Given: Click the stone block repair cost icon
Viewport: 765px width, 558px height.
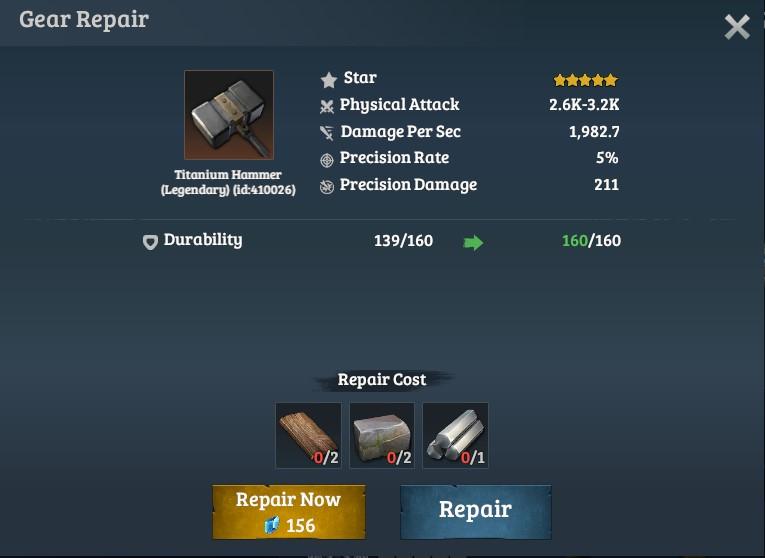Looking at the screenshot, I should 382,435.
